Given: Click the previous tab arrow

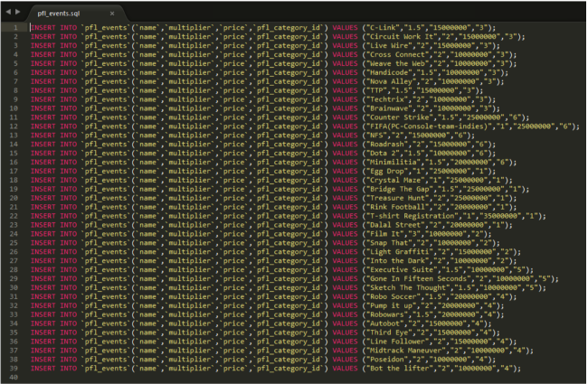Looking at the screenshot, I should (x=6, y=14).
